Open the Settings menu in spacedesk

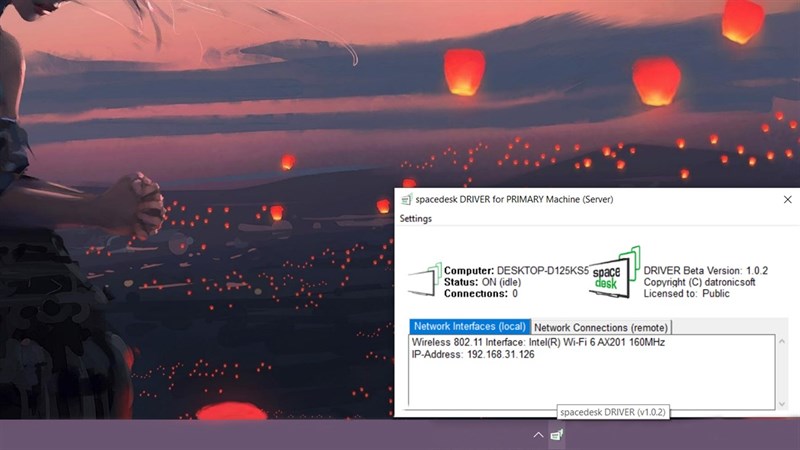pos(415,218)
